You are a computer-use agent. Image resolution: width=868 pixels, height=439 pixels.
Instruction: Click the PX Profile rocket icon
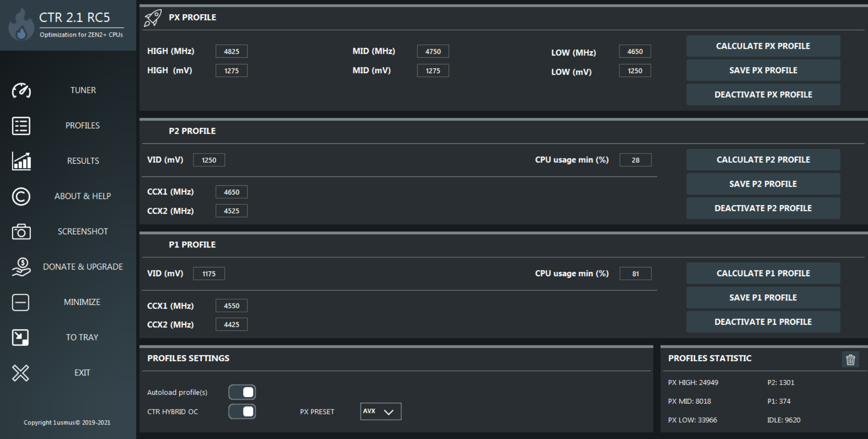pos(153,18)
